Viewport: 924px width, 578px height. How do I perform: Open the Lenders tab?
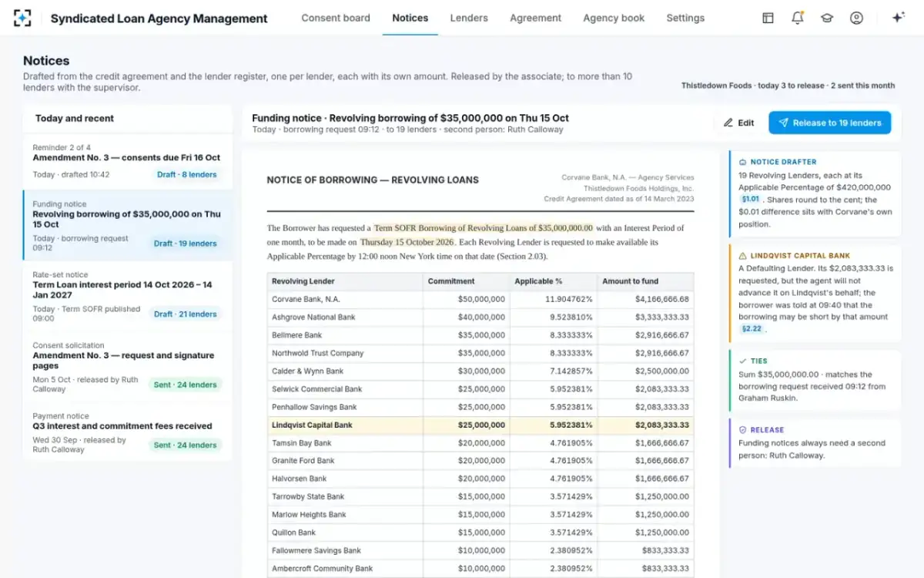469,18
